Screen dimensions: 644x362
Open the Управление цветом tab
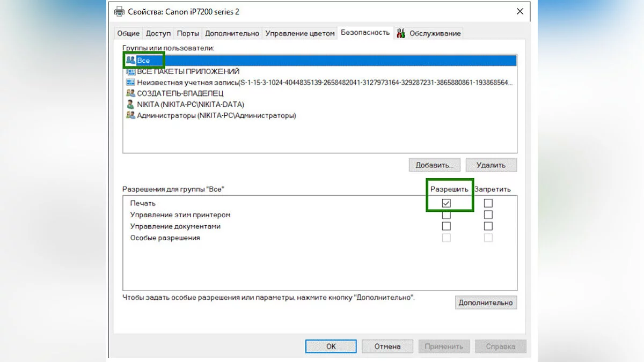coord(299,33)
